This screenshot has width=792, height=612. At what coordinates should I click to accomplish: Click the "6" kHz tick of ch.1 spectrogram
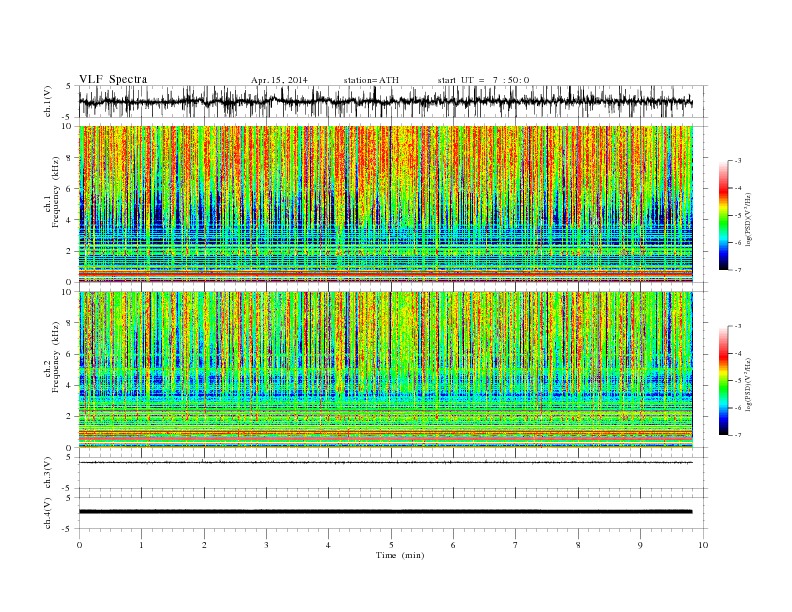click(70, 189)
